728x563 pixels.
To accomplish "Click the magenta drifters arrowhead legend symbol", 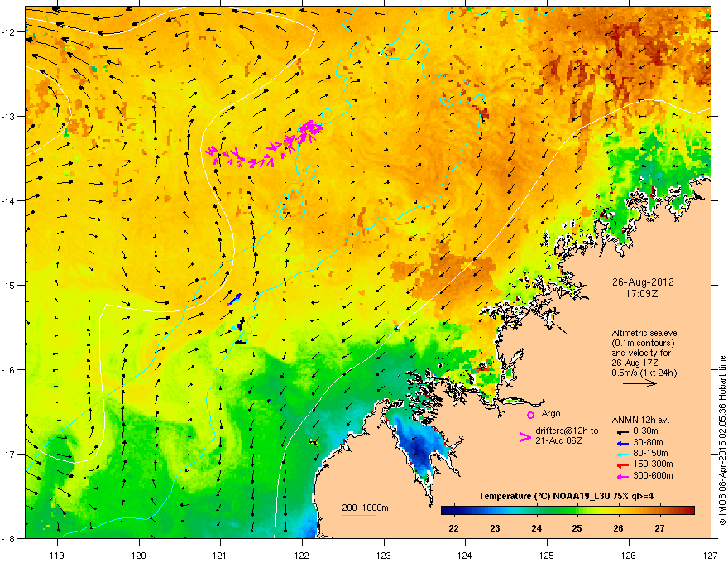I will pyautogui.click(x=524, y=436).
